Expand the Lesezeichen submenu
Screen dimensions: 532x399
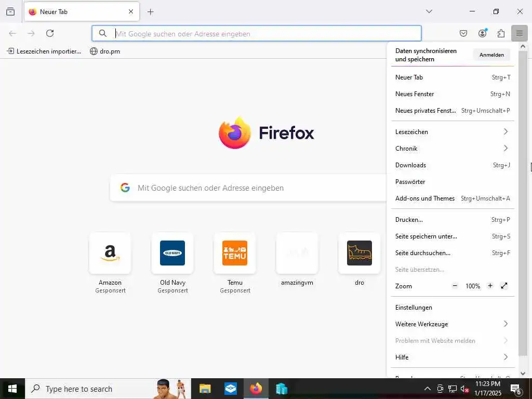pos(453,131)
